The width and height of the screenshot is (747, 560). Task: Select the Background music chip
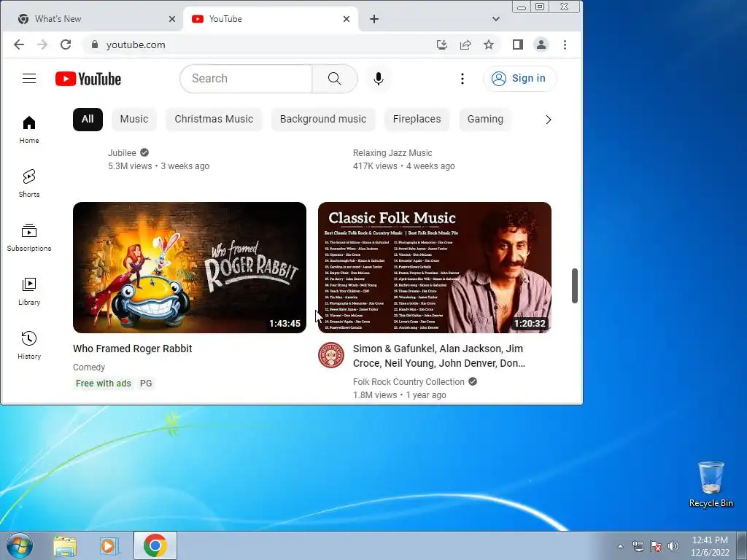[323, 119]
